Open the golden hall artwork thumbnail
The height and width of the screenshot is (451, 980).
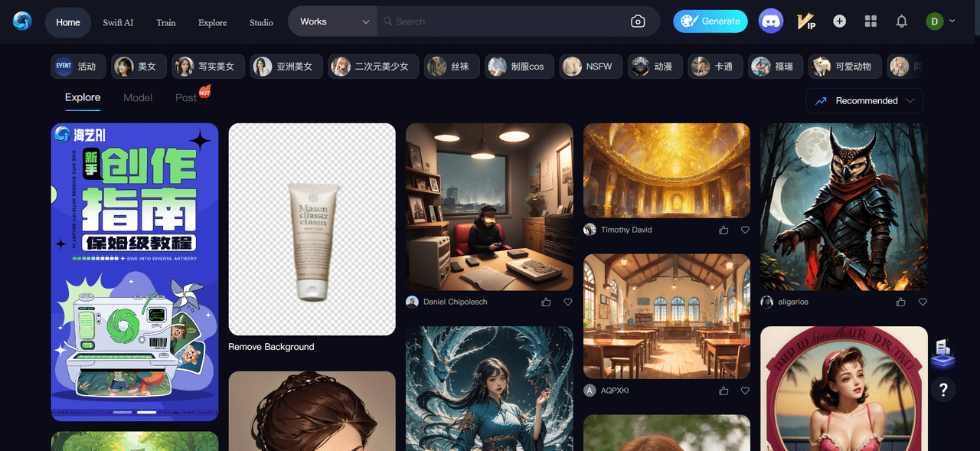[x=667, y=171]
